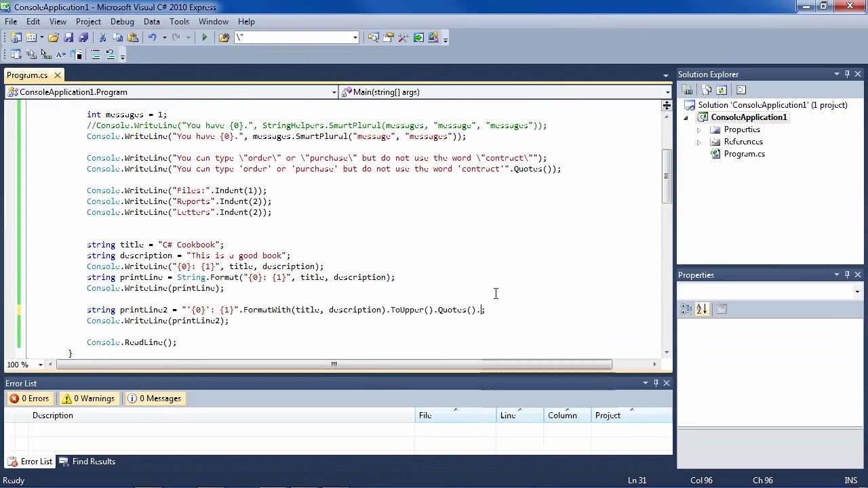The image size is (868, 488).
Task: Open the Properties object selector dropdown
Action: [857, 292]
